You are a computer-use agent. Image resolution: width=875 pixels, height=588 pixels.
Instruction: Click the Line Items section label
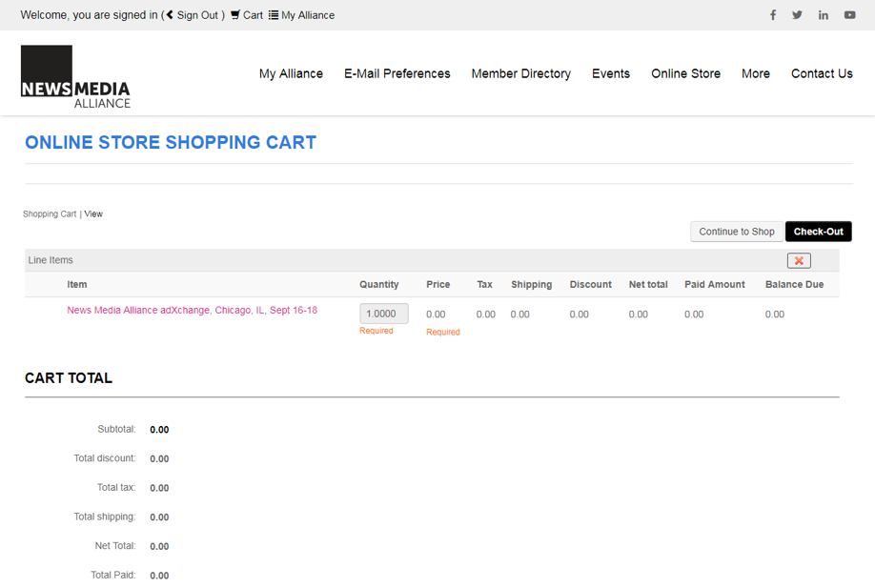(51, 260)
